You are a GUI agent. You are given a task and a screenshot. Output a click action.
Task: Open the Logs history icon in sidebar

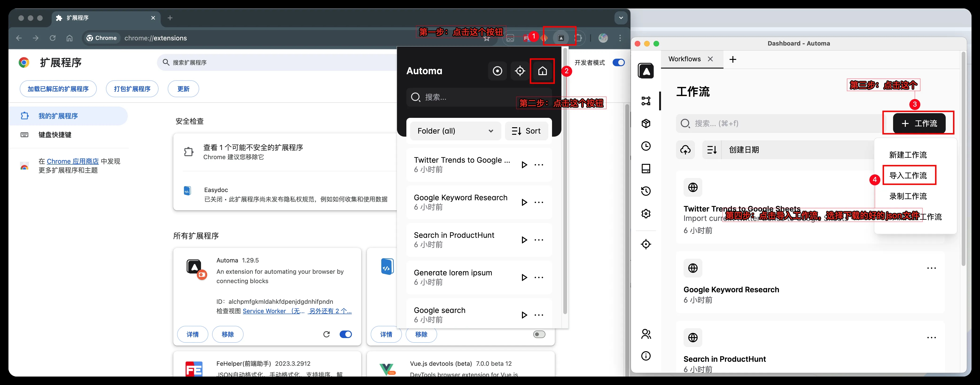[x=646, y=191]
